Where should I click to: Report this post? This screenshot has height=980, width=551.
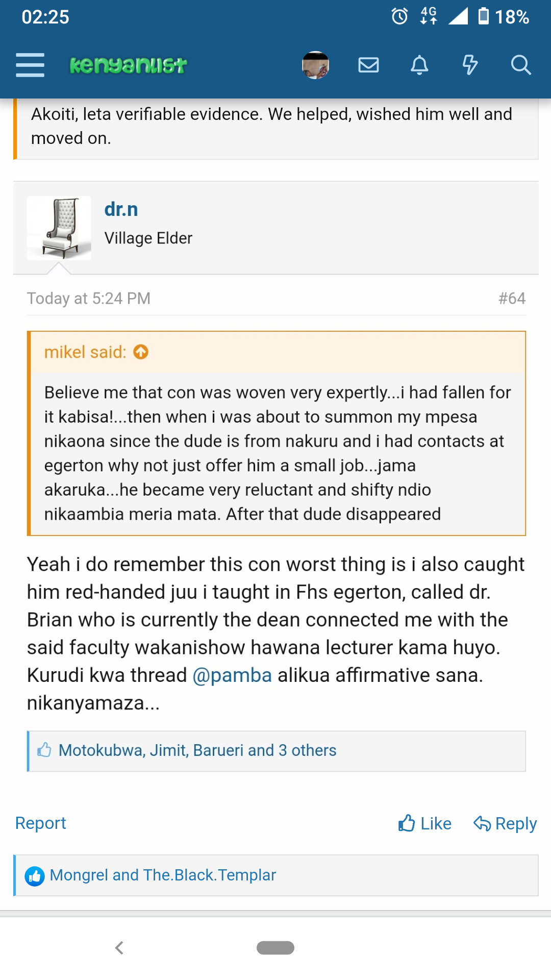[41, 823]
